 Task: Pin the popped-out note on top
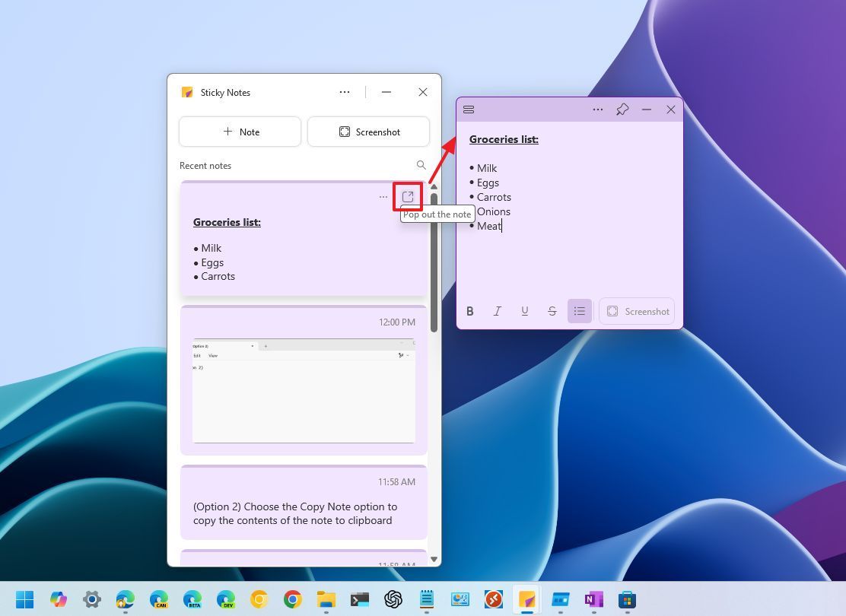622,109
